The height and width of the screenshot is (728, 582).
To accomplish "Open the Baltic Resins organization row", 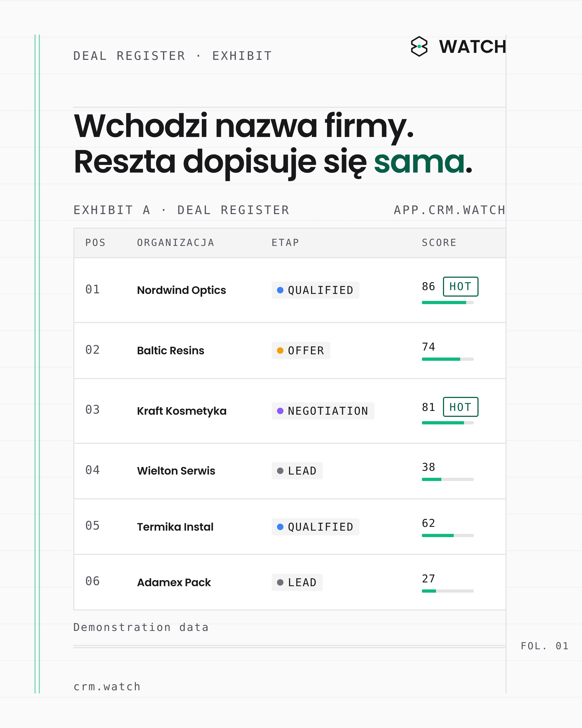I will coord(290,351).
